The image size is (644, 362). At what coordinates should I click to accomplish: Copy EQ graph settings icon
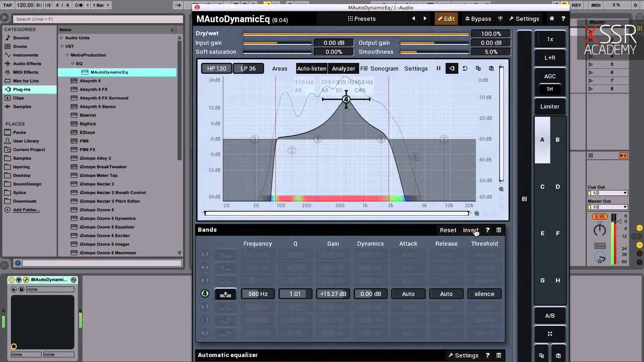pos(478,68)
